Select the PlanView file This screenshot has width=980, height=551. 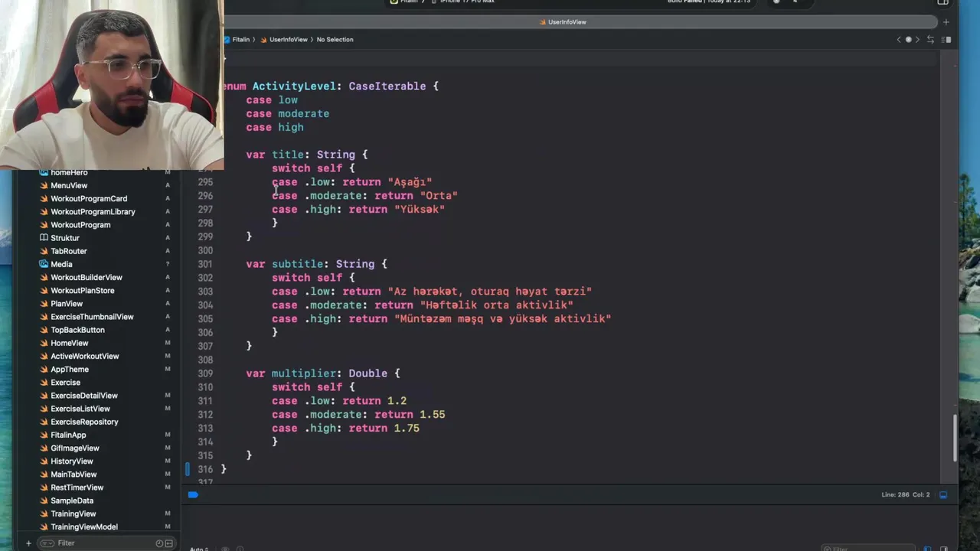67,303
